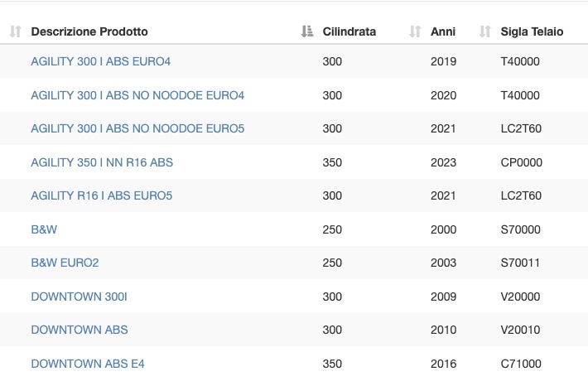Viewport: 588px width, 386px height.
Task: Sort by Descrizione Prodotto column header
Action: coord(89,31)
